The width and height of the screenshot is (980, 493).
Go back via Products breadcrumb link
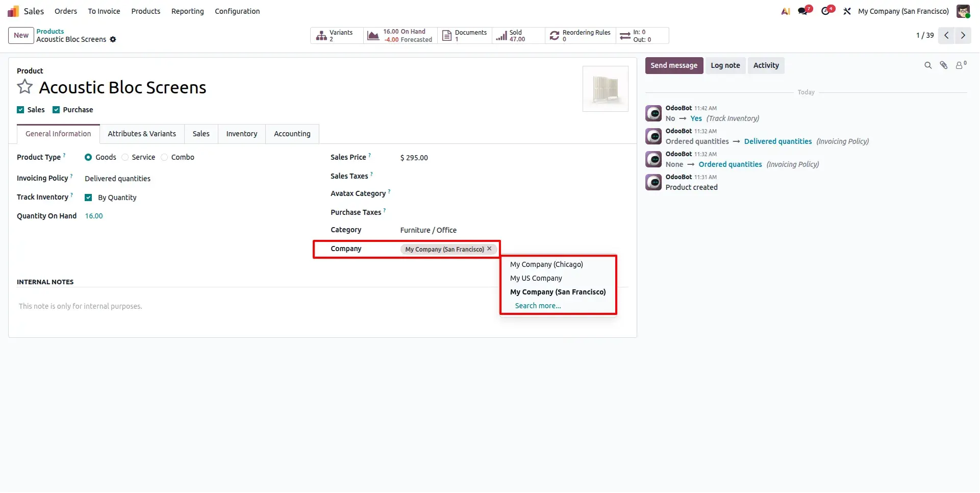pyautogui.click(x=50, y=31)
